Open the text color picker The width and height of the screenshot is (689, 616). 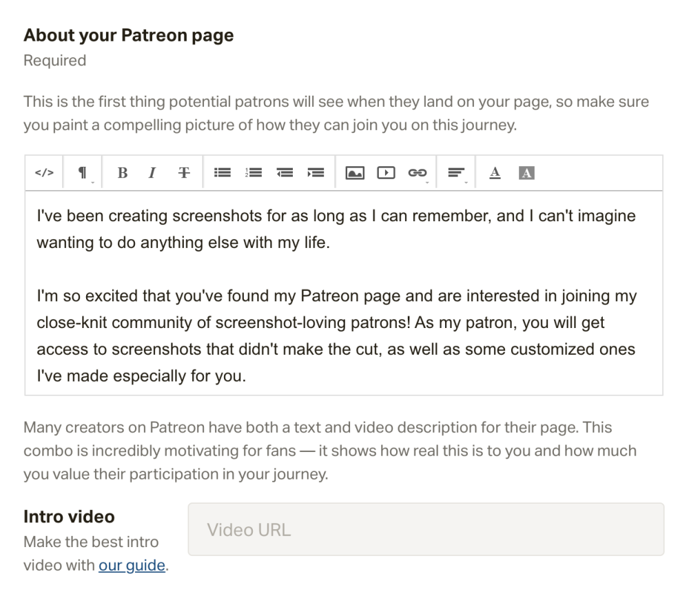coord(495,173)
